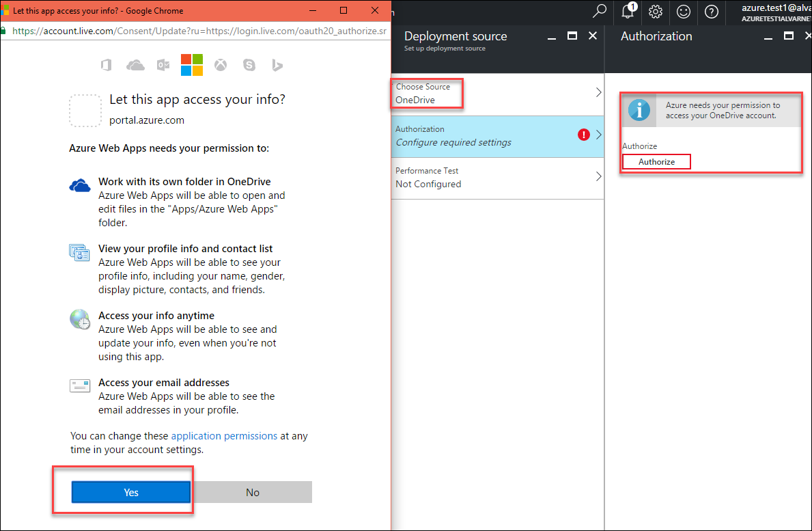Click the globe clock access anytime icon

pos(80,319)
